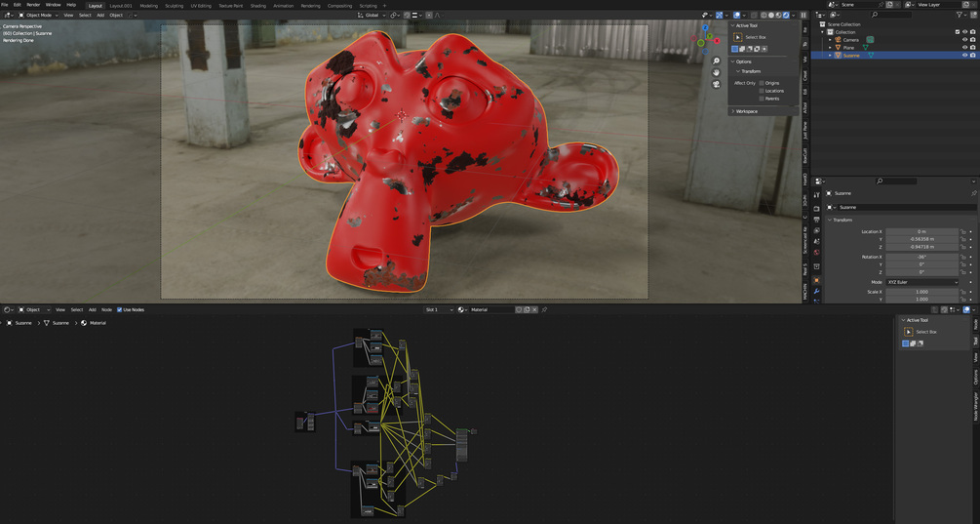Toggle the Use Nodes checkbox
The width and height of the screenshot is (980, 524).
pos(119,309)
